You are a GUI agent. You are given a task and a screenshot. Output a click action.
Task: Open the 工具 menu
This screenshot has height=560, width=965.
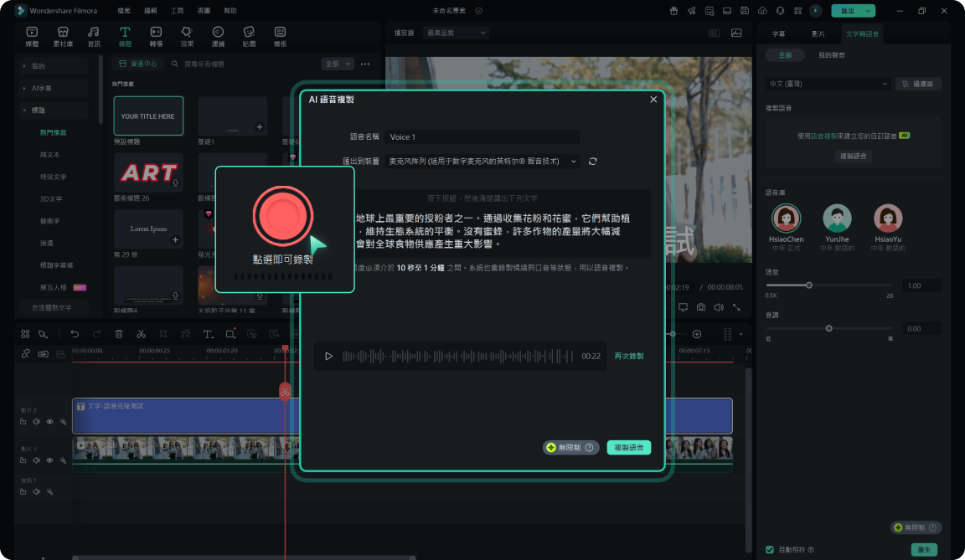point(177,11)
